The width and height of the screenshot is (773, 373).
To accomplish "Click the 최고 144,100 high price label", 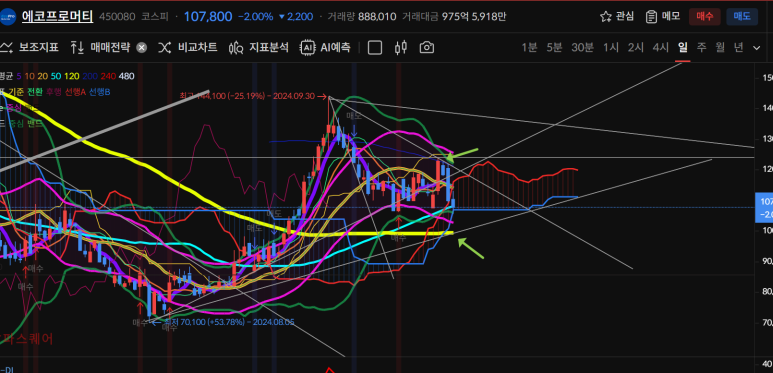I will (x=253, y=97).
